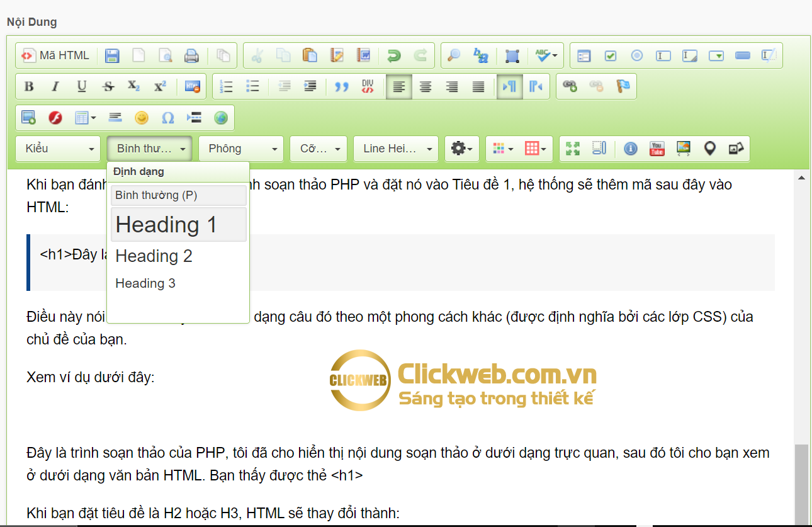Screen dimensions: 812x527
Task: Undo the last edit
Action: [x=394, y=55]
